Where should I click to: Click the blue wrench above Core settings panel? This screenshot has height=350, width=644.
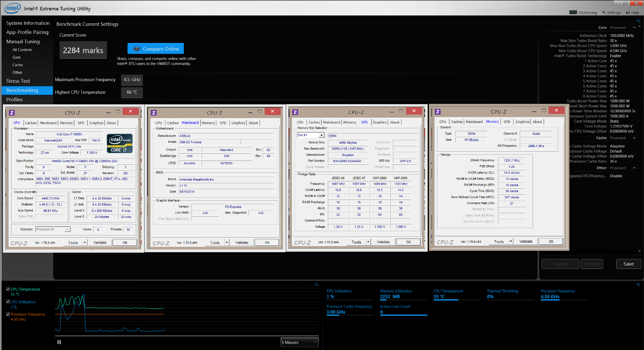(638, 21)
